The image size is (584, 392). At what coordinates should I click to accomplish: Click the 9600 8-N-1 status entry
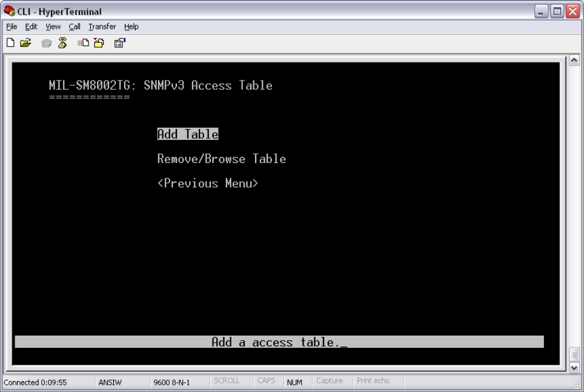[x=171, y=382]
